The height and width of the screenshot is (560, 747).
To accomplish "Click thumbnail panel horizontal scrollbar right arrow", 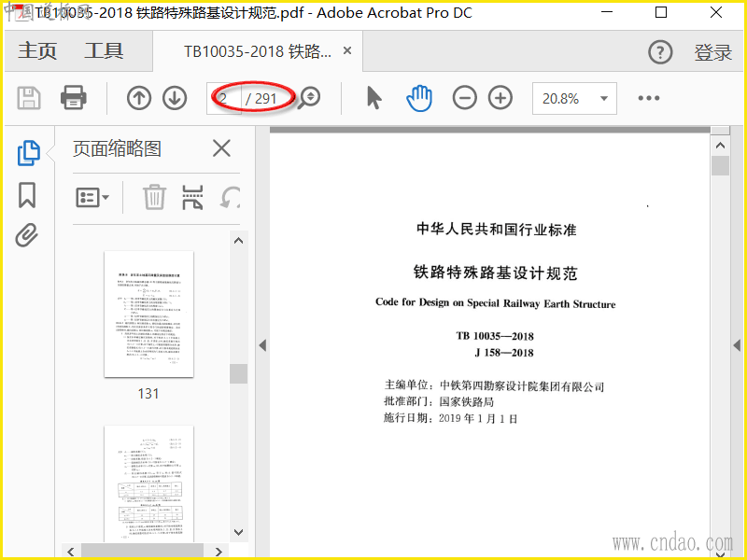I will 218,552.
